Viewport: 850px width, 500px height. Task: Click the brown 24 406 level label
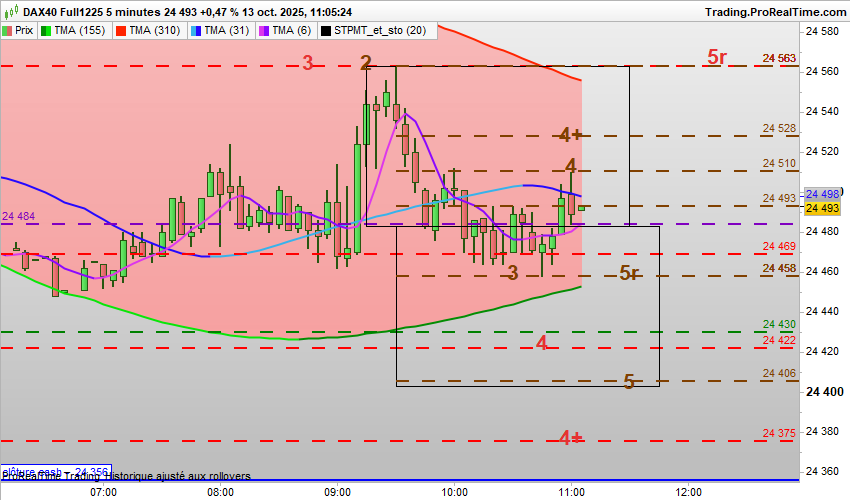click(x=779, y=373)
